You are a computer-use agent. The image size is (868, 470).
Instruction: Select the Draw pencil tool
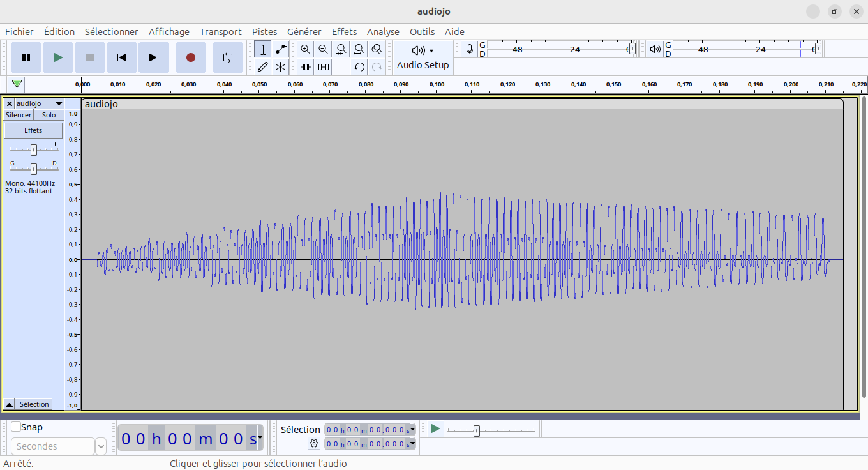262,66
